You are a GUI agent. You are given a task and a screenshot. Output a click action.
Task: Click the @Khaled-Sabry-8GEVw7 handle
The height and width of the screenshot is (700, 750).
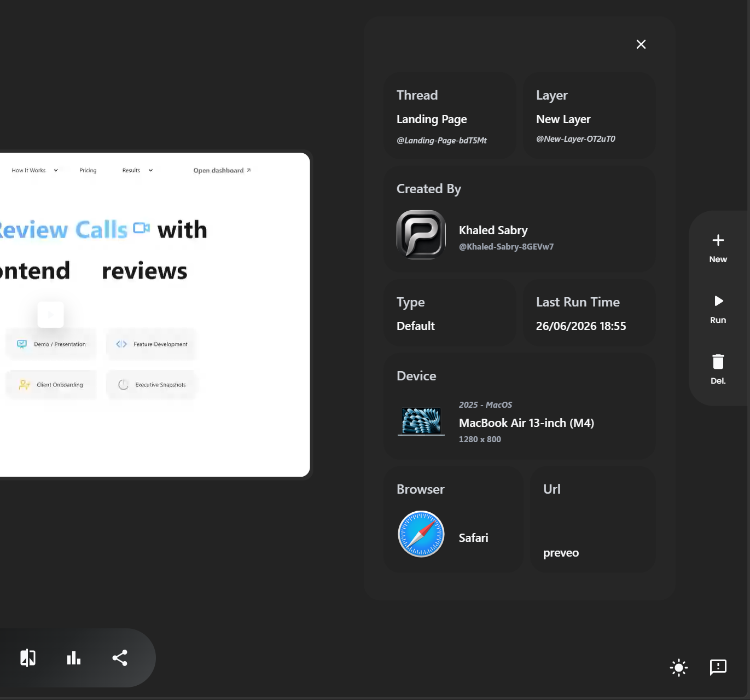[506, 247]
